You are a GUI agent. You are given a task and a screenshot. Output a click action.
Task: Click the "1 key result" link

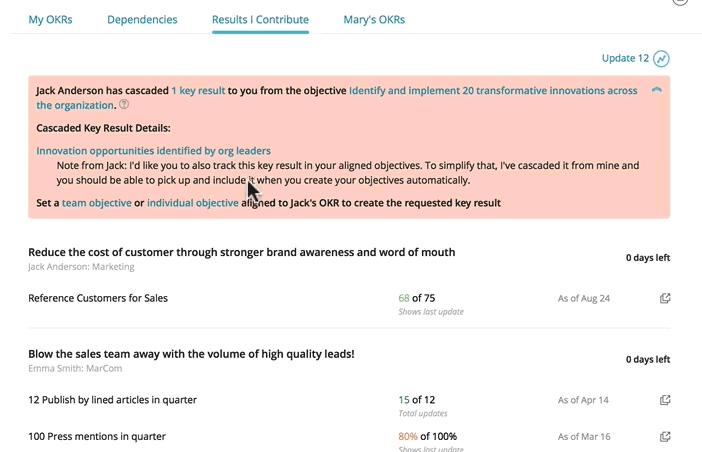198,91
